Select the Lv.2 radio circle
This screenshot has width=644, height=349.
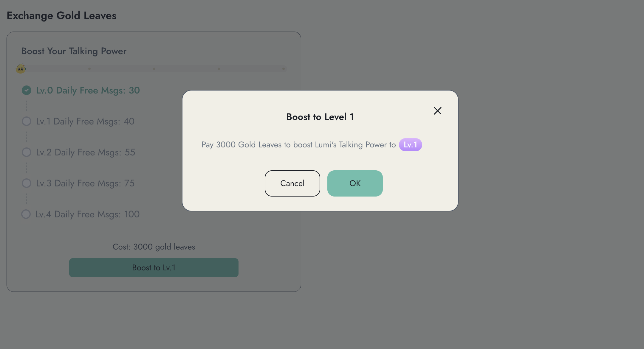click(x=27, y=152)
